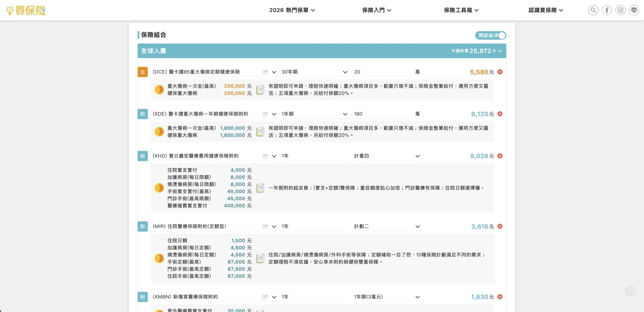Click the 1,630 元 premium amount
The image size is (644, 312).
point(482,297)
